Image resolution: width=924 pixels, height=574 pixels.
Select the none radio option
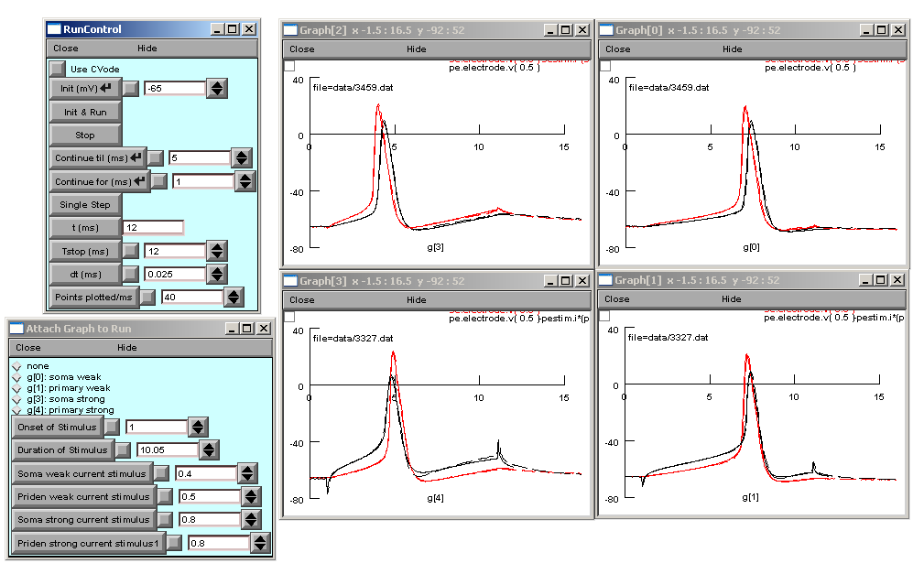16,366
